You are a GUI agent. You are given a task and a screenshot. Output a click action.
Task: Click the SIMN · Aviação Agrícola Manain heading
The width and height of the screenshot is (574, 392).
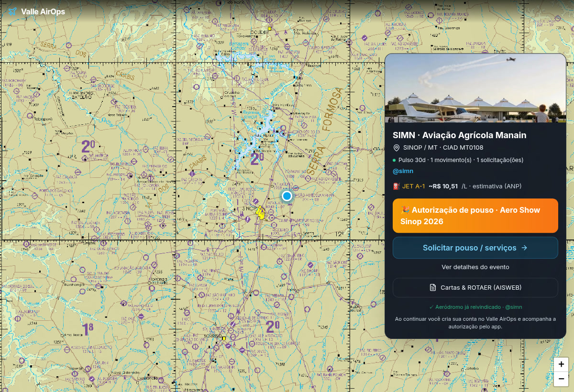click(459, 135)
